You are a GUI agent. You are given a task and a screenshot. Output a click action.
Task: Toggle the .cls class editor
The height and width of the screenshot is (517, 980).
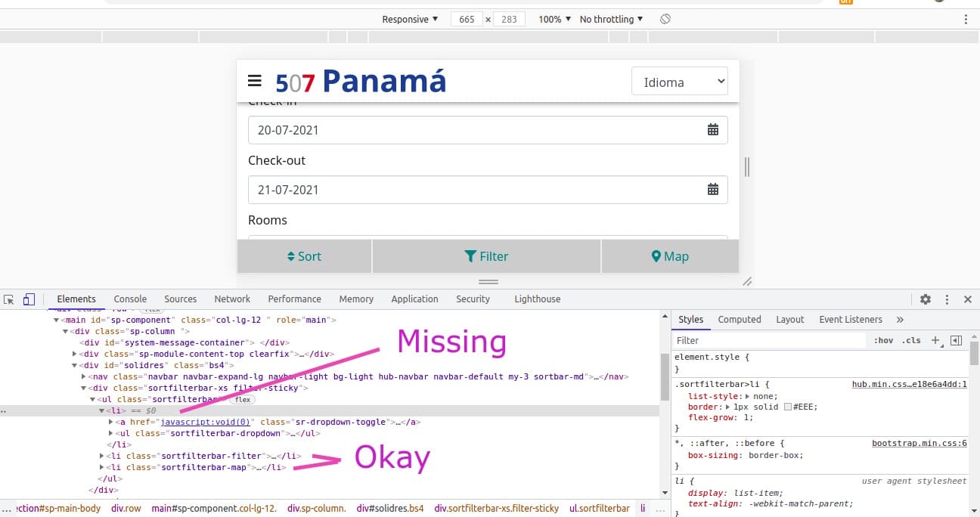pos(911,340)
